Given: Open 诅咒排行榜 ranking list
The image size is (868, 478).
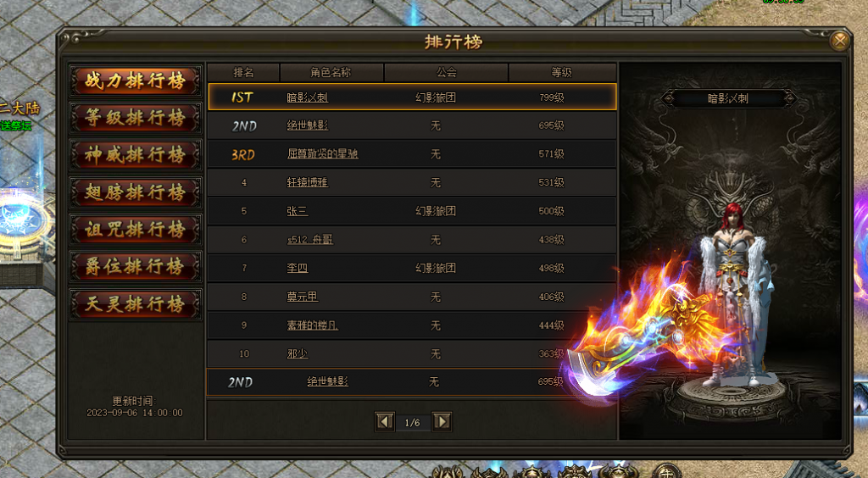Looking at the screenshot, I should click(x=136, y=230).
